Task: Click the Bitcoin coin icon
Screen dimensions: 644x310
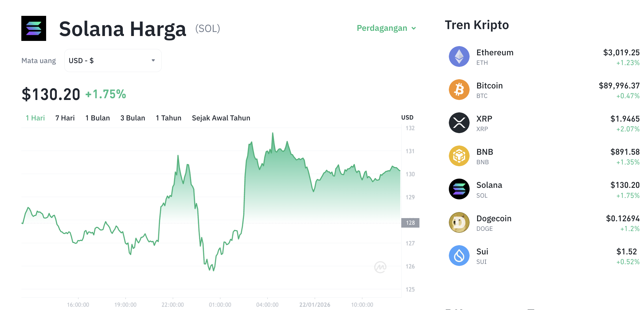Action: 459,90
